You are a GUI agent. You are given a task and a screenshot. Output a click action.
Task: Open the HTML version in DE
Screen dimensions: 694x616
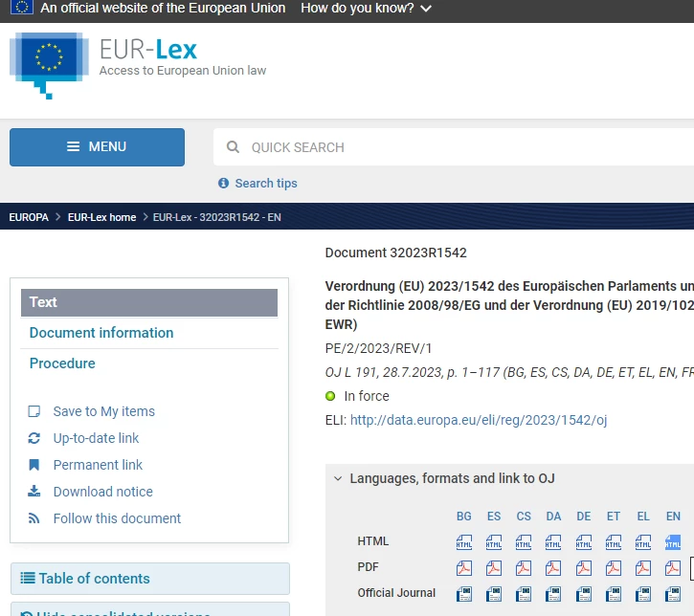click(583, 542)
